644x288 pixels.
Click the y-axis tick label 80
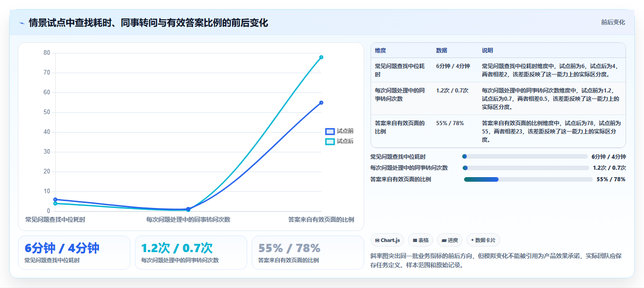46,53
